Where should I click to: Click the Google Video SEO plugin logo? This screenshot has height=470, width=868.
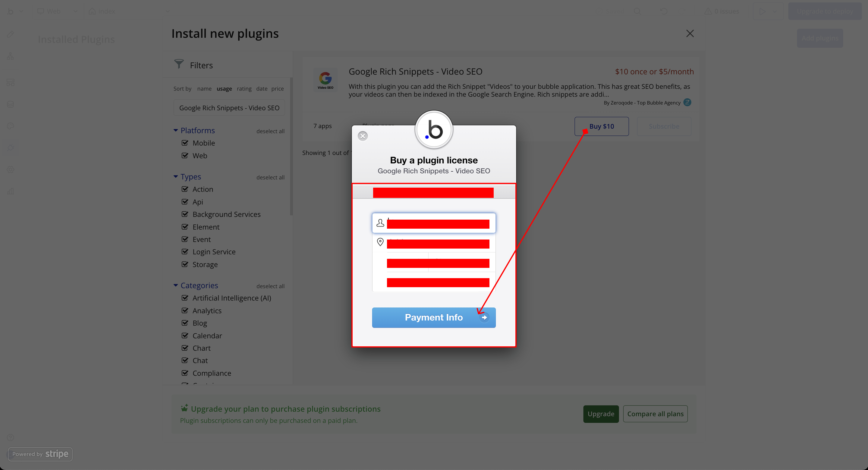click(x=325, y=80)
